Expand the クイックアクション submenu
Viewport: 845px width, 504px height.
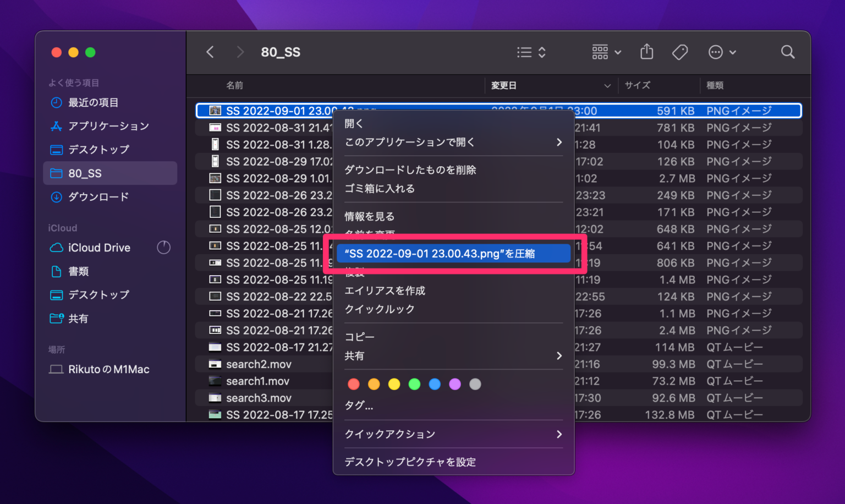(390, 434)
